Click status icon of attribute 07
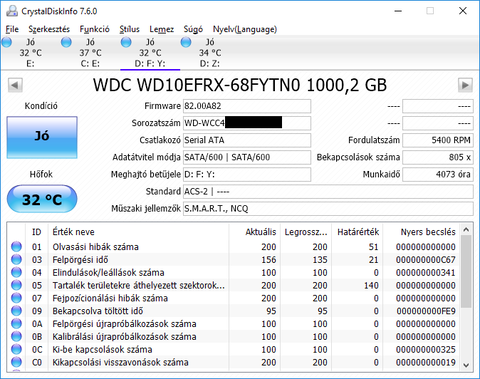Screen dimensions: 480x379 16,298
